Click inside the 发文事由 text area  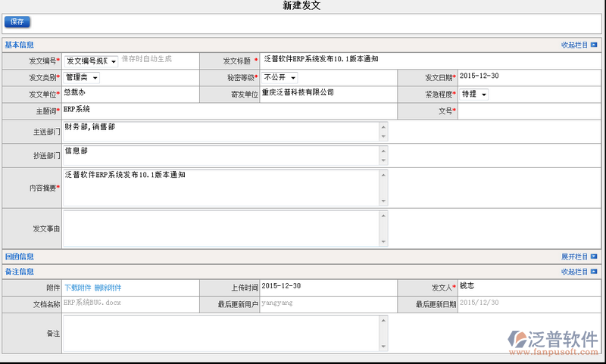220,228
